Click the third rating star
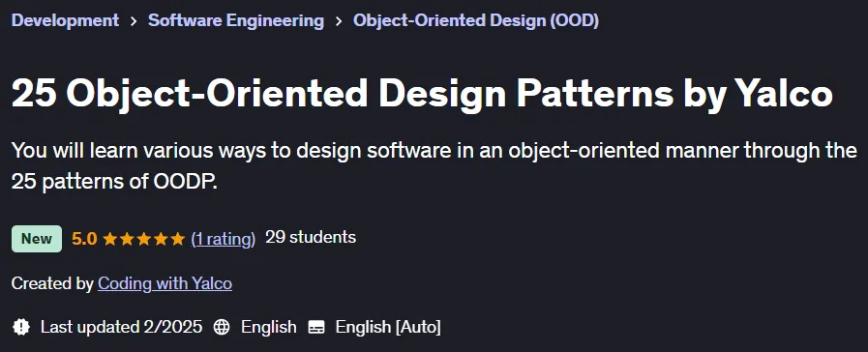The width and height of the screenshot is (868, 352). tap(144, 239)
